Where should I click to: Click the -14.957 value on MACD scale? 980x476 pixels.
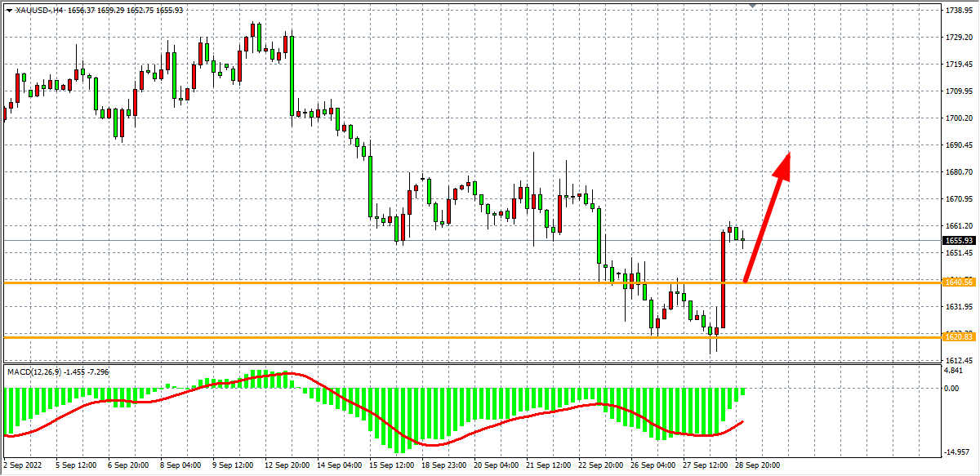point(956,453)
